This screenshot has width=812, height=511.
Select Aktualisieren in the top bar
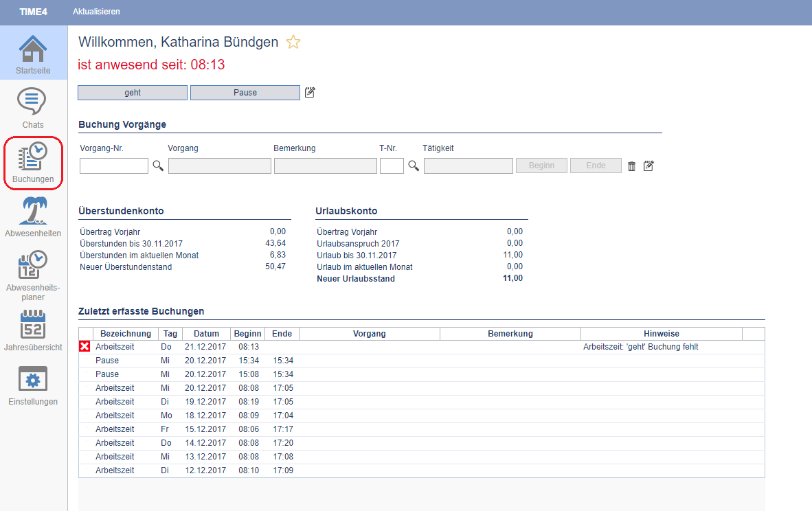(96, 12)
